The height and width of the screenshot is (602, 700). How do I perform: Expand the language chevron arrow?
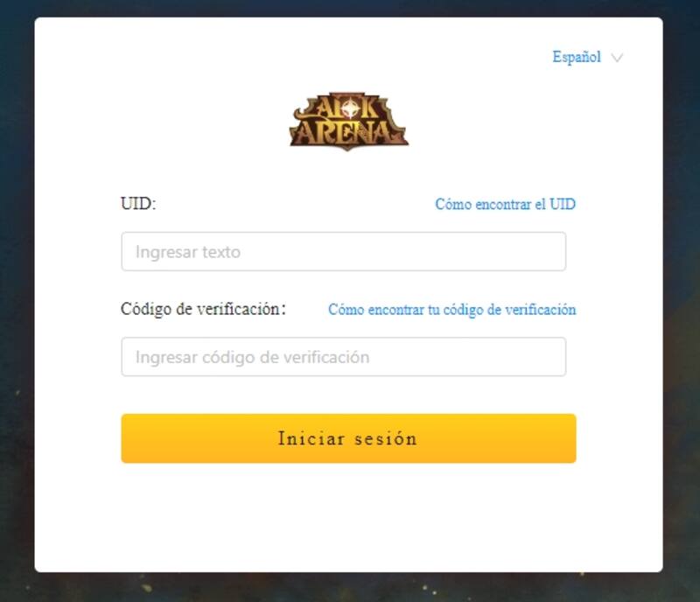click(x=617, y=58)
